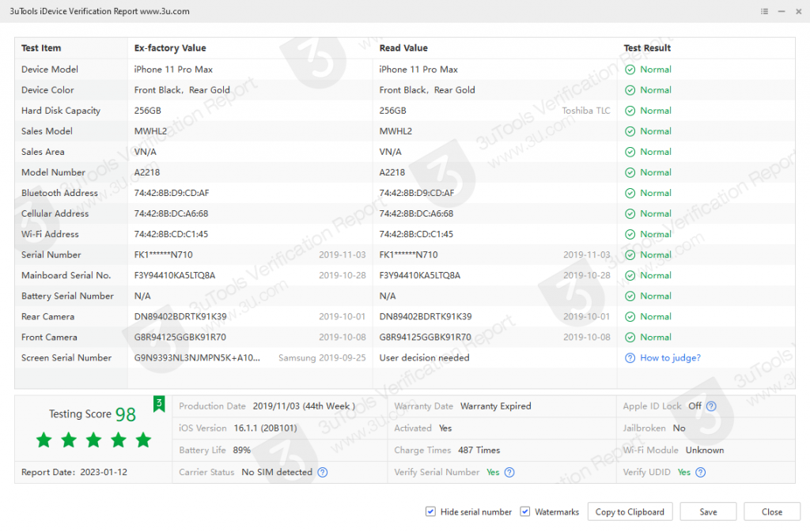Click the Apple ID Lock help icon
Image resolution: width=810 pixels, height=532 pixels.
click(x=711, y=406)
